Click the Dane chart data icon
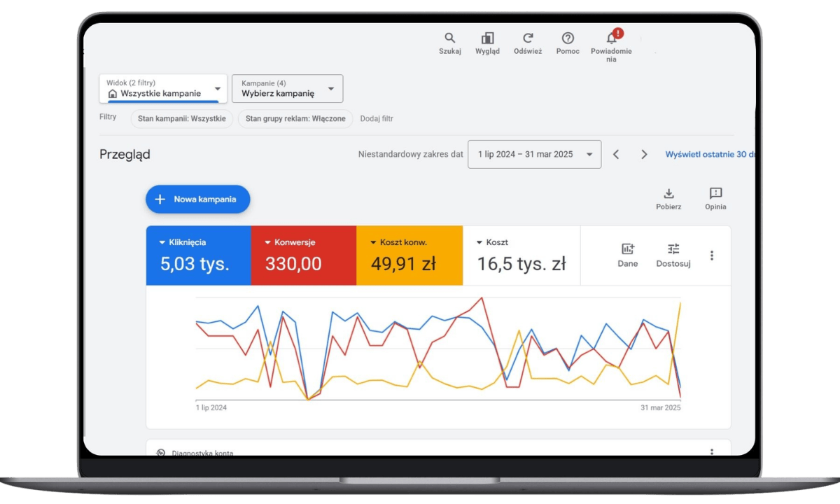 click(627, 249)
